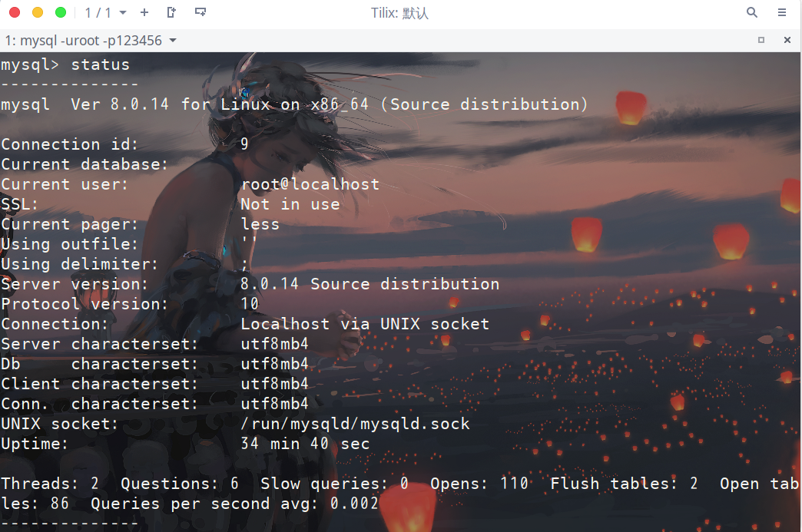This screenshot has width=802, height=532.
Task: Close the mysql terminal pane
Action: click(x=787, y=40)
